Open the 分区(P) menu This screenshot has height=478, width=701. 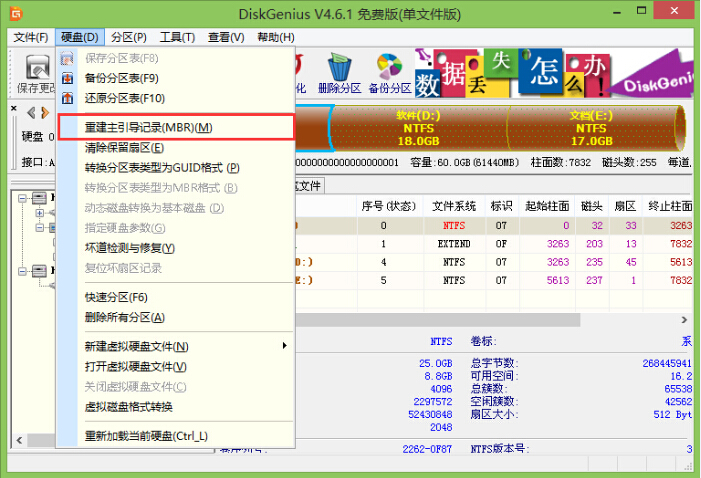click(127, 37)
